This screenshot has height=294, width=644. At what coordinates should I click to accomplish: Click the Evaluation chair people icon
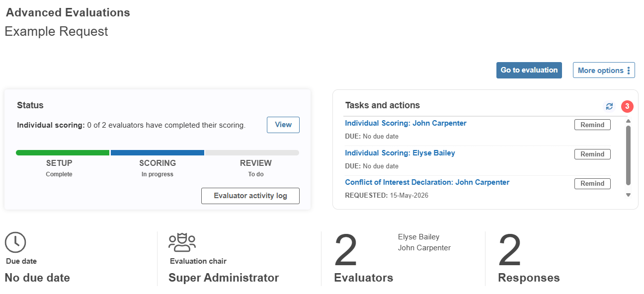(182, 242)
